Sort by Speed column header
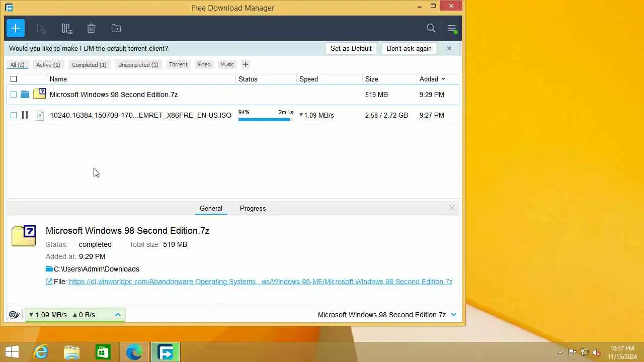The image size is (644, 362). click(308, 79)
